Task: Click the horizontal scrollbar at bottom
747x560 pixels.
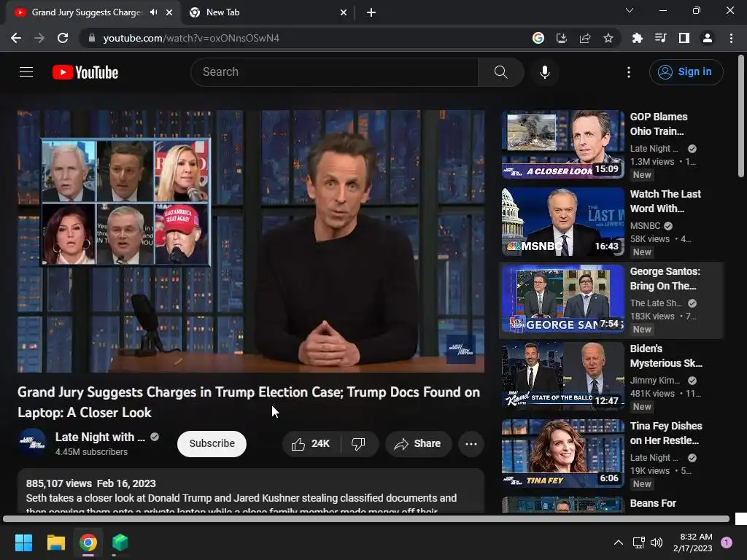Action: click(x=366, y=518)
